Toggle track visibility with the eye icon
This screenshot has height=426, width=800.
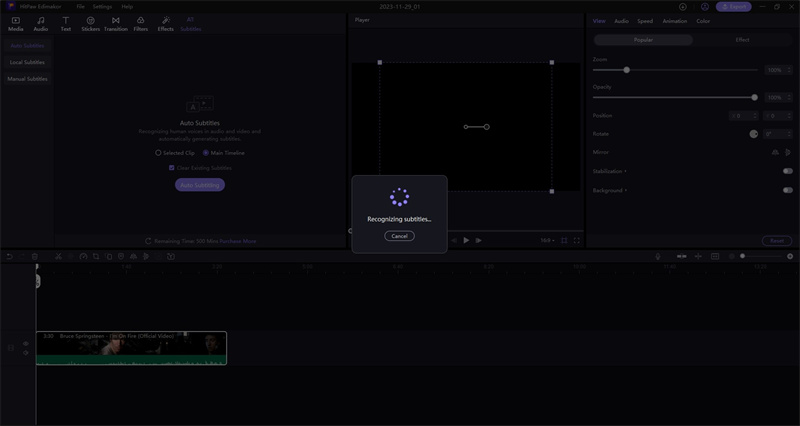26,343
